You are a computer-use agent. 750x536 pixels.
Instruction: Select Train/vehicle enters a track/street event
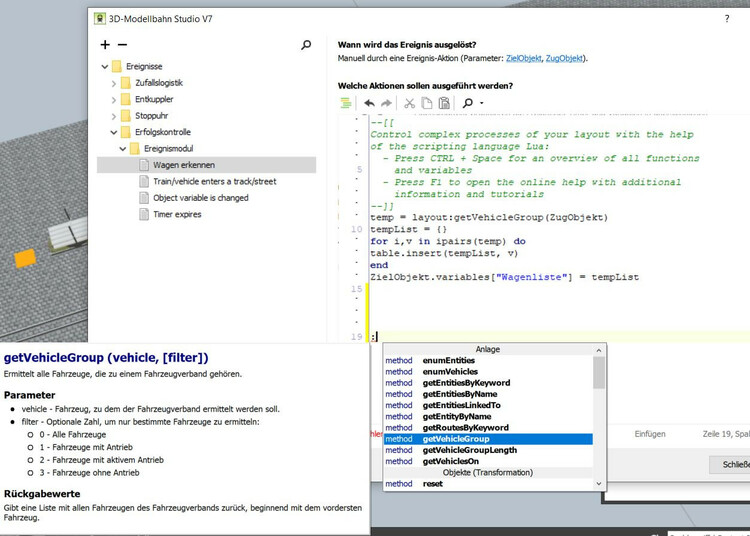214,181
